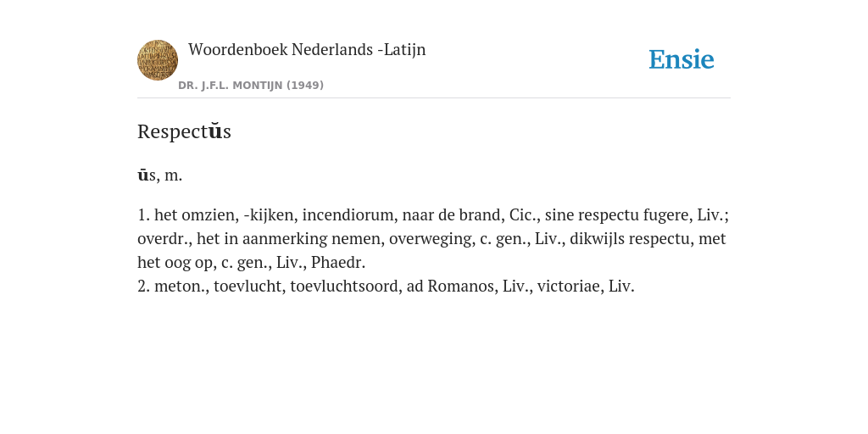Open the Ensie logo link
The image size is (868, 434).
pyautogui.click(x=682, y=59)
